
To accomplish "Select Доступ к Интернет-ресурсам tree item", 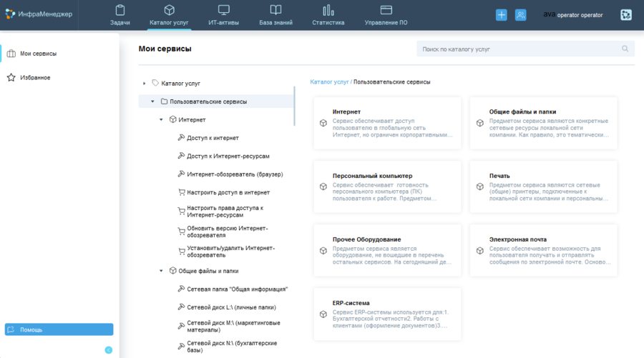I will pyautogui.click(x=228, y=156).
